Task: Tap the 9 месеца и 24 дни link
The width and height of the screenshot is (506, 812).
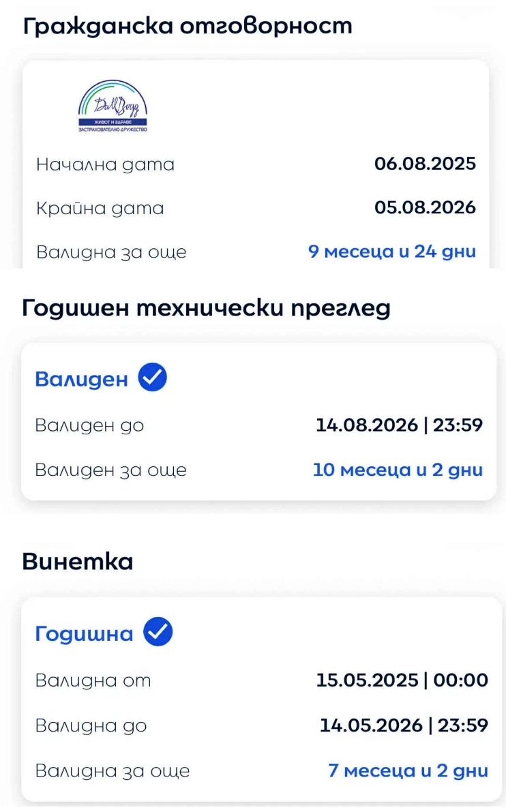Action: click(x=392, y=252)
